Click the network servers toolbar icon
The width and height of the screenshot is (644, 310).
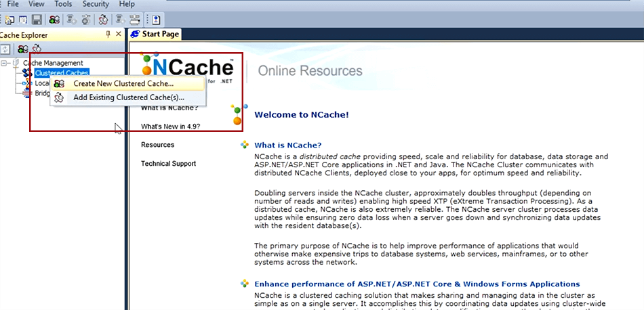coord(135,19)
